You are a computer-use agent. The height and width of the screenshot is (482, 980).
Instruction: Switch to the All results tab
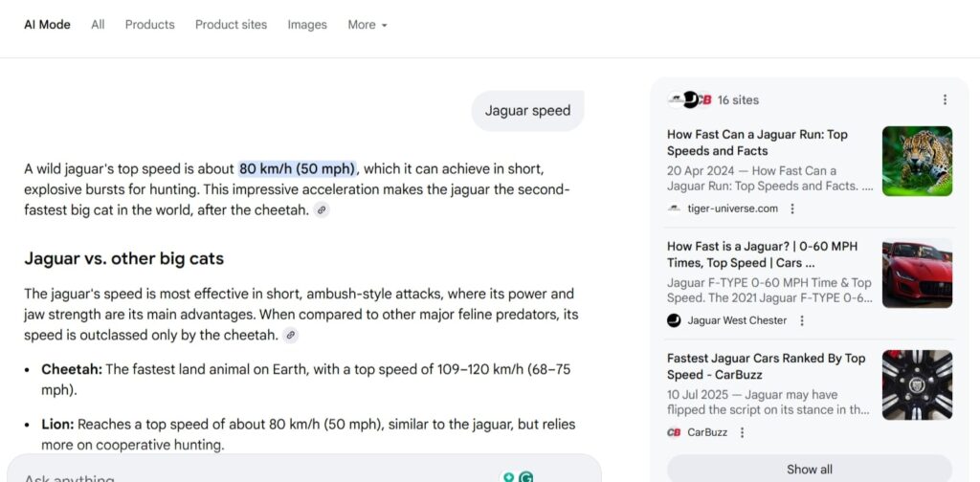pyautogui.click(x=98, y=25)
